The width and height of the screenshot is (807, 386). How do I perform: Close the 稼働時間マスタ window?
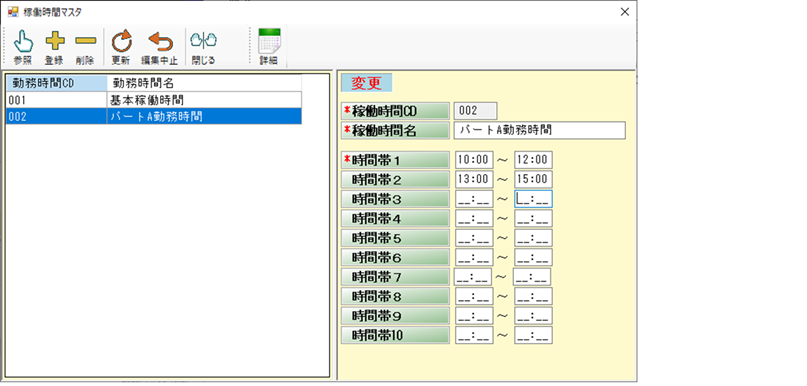point(625,12)
